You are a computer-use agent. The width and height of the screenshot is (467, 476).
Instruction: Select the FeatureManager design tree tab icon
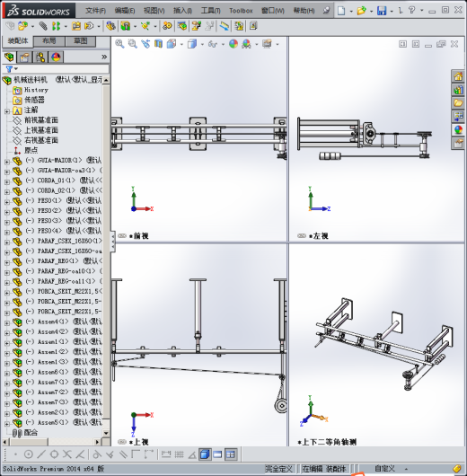point(9,57)
